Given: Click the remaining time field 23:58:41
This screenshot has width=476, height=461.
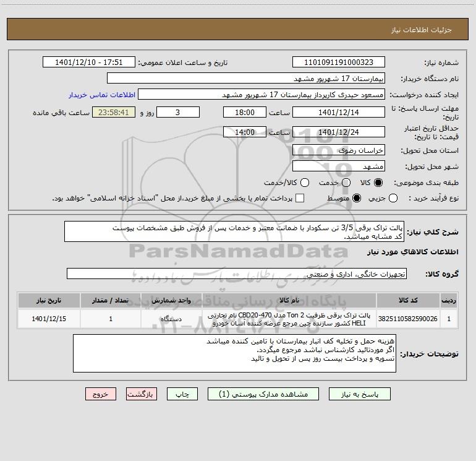Looking at the screenshot, I should coord(114,112).
